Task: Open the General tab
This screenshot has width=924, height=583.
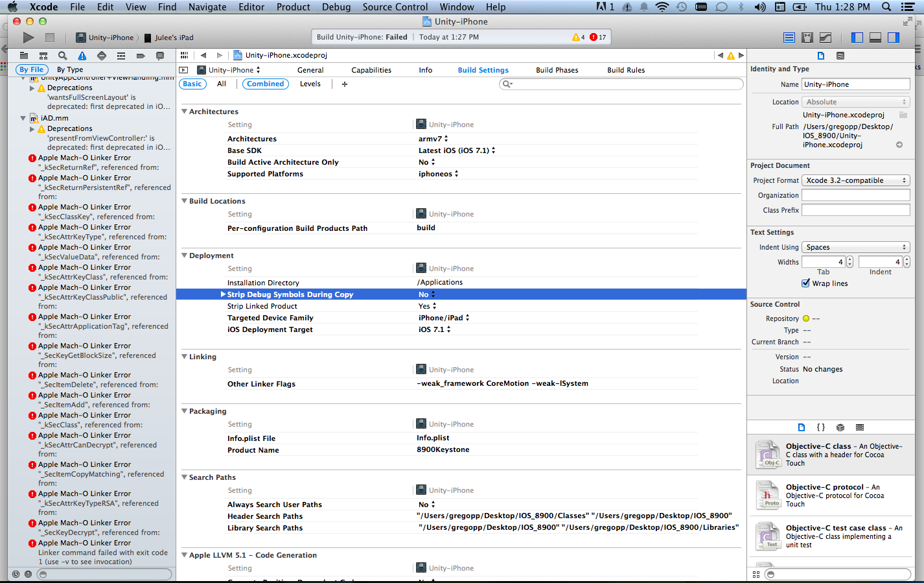Action: click(310, 70)
